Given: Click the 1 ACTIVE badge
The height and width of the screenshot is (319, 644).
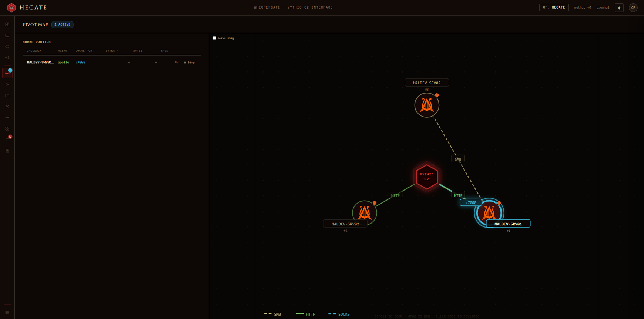Looking at the screenshot, I should pos(62,24).
